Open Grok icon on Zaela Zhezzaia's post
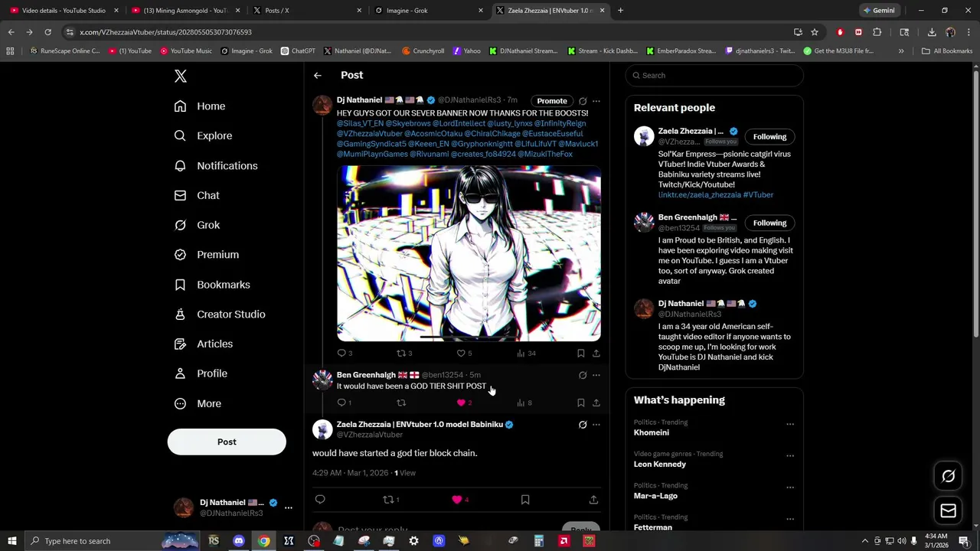 pyautogui.click(x=583, y=425)
